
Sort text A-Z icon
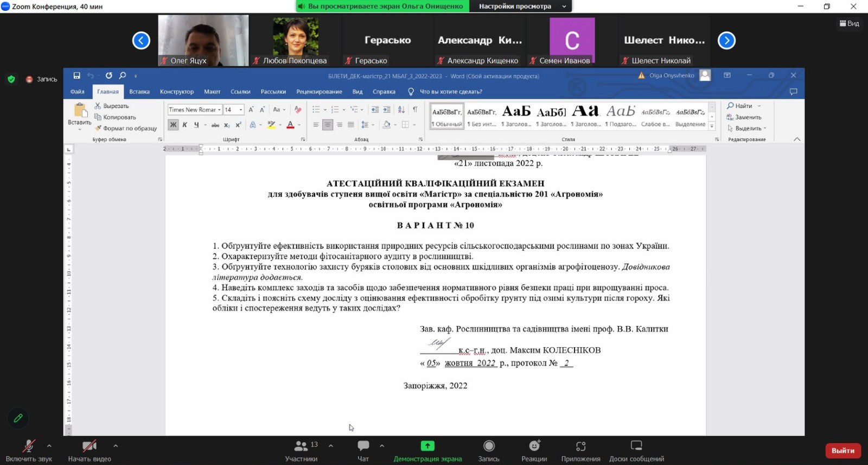coord(401,110)
